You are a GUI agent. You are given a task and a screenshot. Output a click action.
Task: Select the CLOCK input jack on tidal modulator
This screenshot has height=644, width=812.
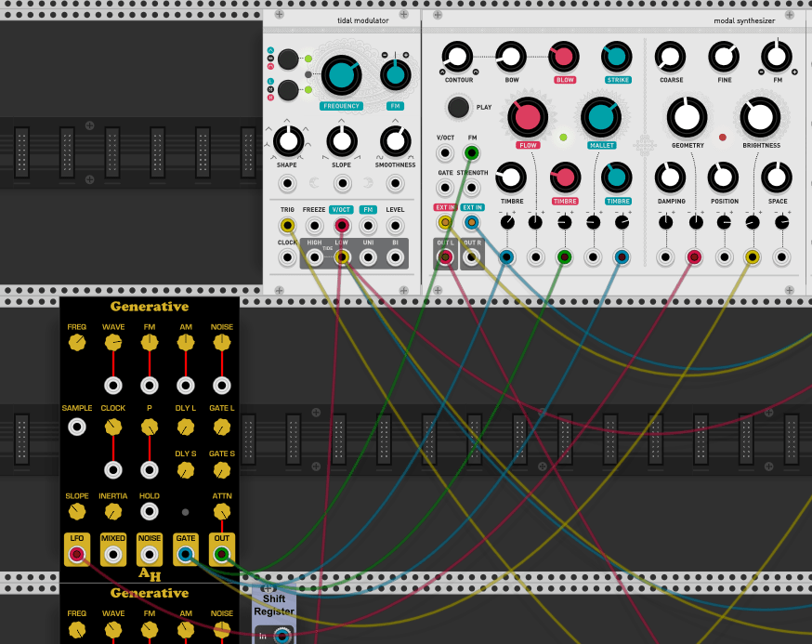pos(288,257)
